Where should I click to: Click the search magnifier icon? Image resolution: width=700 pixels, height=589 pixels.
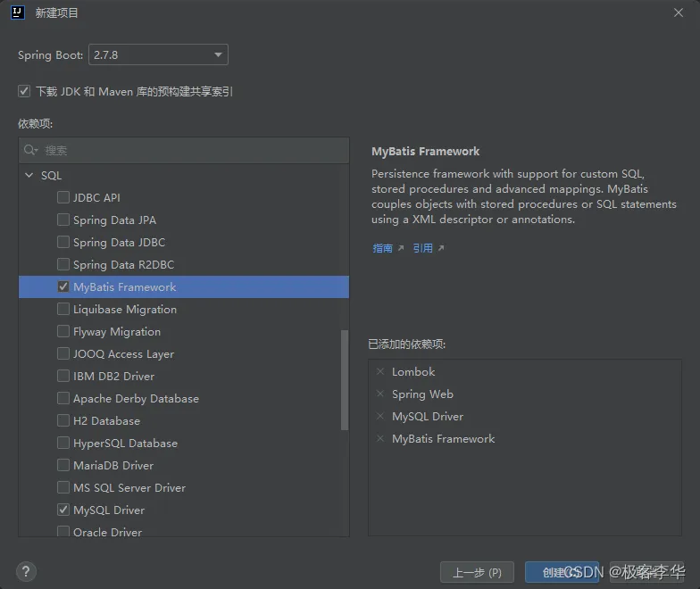30,150
